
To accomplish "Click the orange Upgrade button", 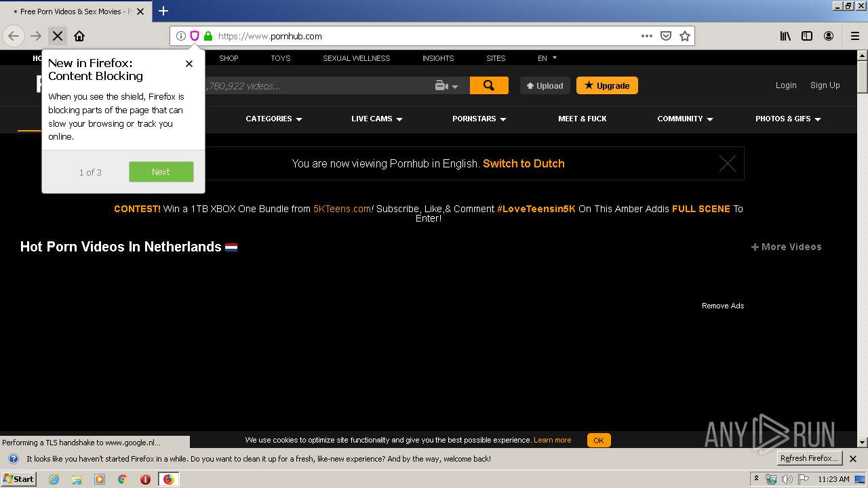I will click(607, 85).
